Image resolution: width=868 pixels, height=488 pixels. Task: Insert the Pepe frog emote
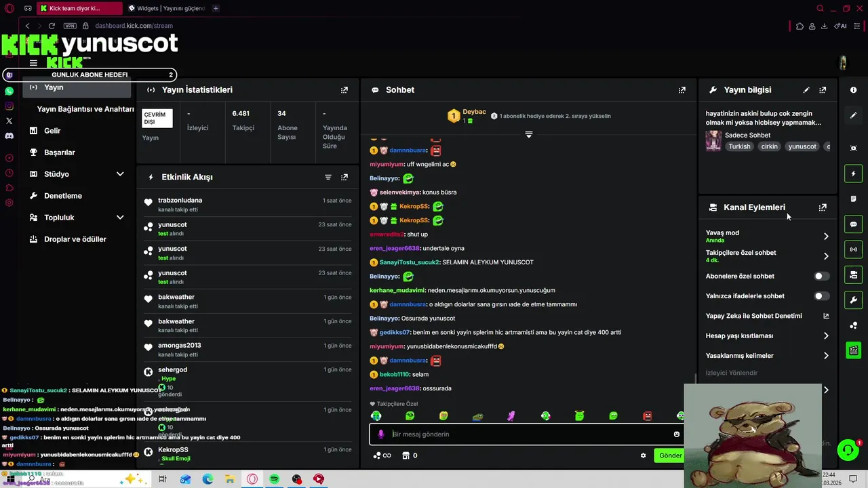click(x=477, y=415)
